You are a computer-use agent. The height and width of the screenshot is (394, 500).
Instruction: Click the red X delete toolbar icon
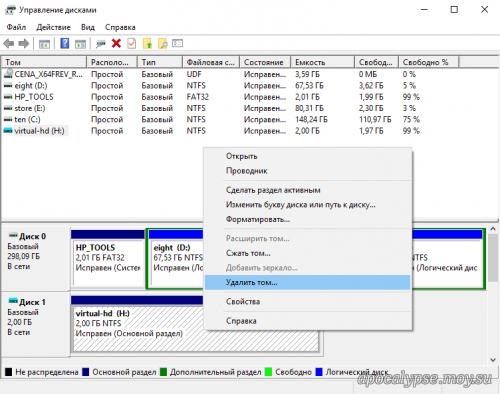click(x=116, y=43)
